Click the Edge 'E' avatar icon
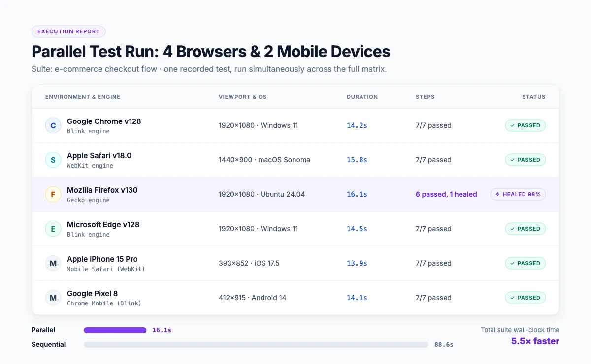This screenshot has width=591, height=364. point(53,229)
